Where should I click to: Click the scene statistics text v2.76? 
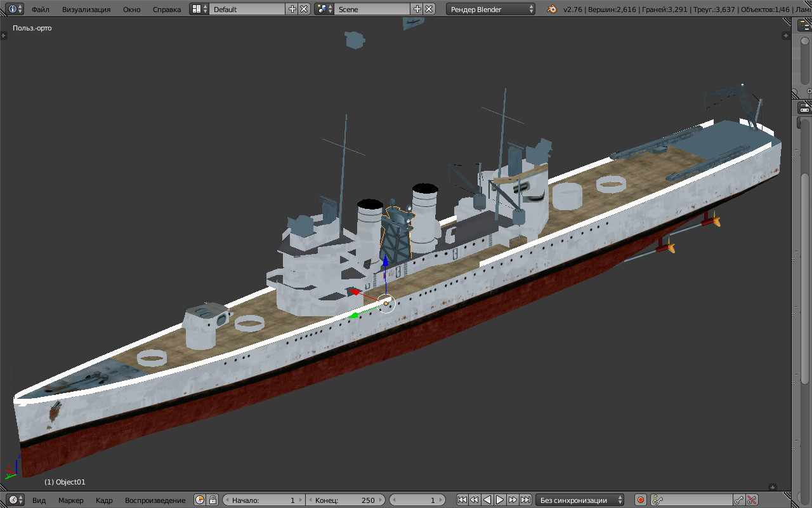click(x=572, y=10)
